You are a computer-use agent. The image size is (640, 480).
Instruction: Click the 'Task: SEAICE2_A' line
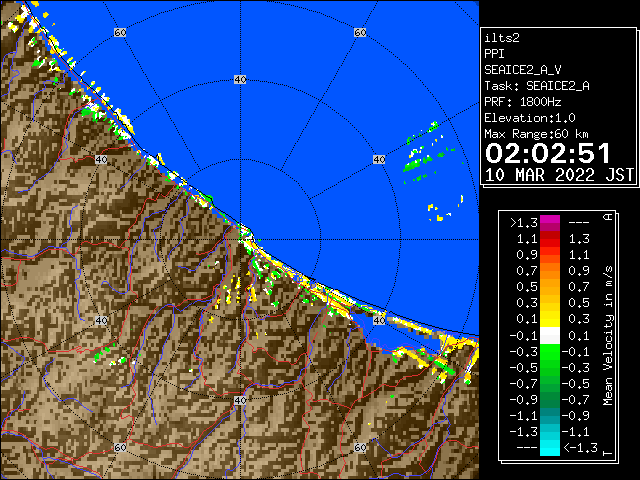pos(537,86)
